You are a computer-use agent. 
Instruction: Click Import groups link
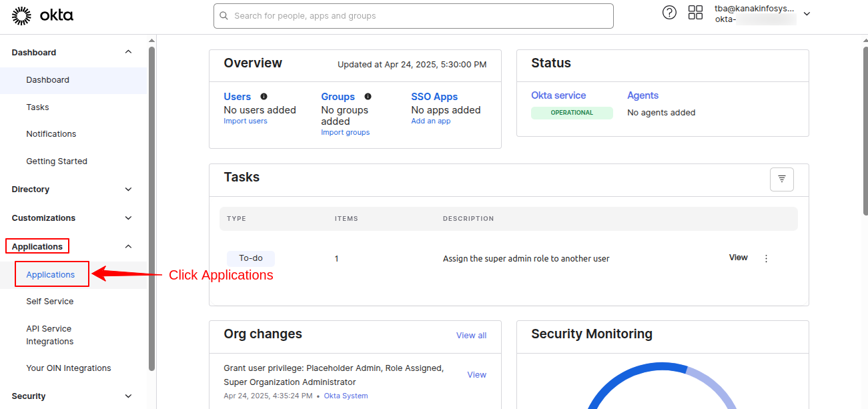pyautogui.click(x=346, y=133)
